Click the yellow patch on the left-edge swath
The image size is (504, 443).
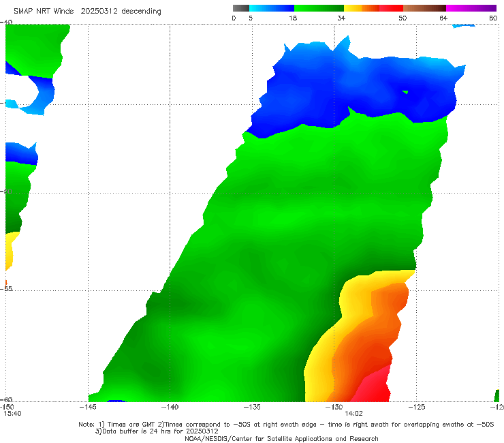coord(9,251)
